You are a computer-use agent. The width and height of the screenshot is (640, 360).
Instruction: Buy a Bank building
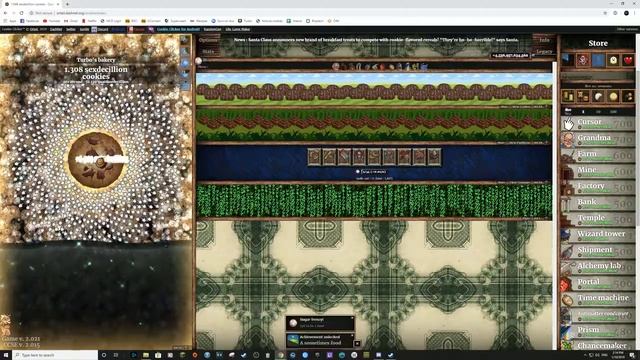tap(598, 203)
